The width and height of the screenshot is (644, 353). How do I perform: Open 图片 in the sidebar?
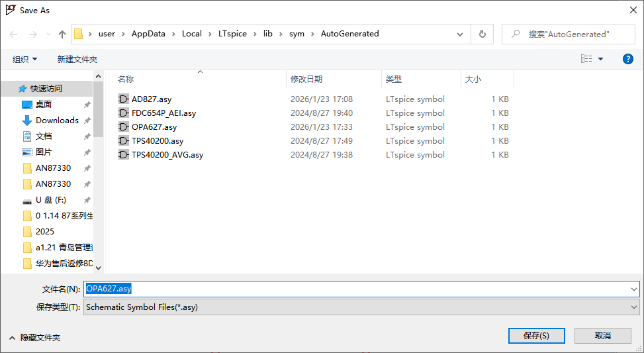44,152
